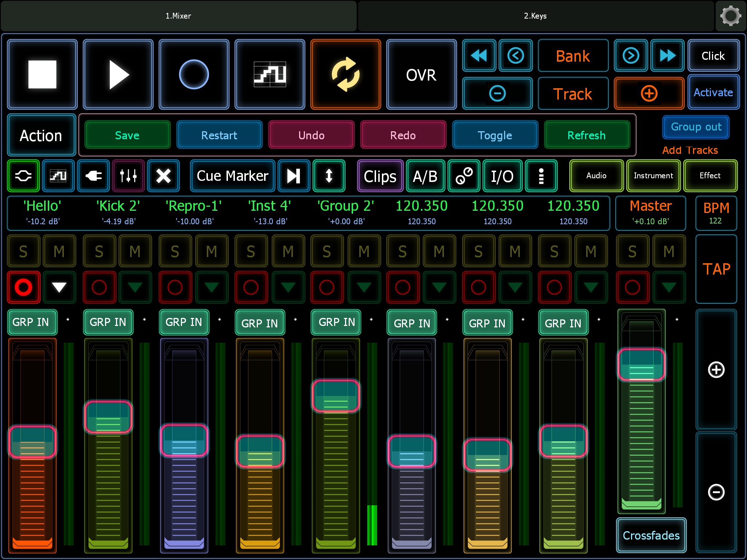Jump to next marker icon
Viewport: 747px width, 560px height.
point(294,176)
